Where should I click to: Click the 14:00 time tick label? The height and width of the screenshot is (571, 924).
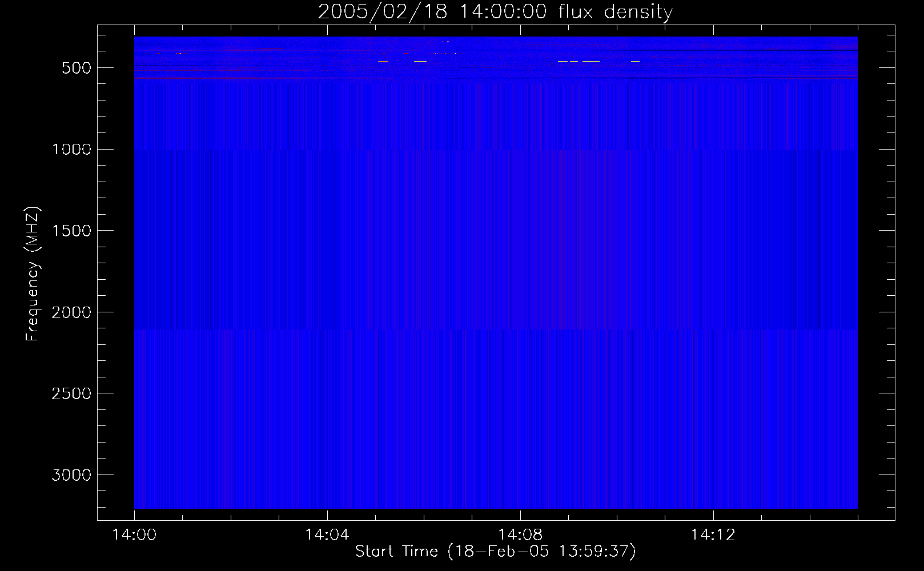click(x=134, y=535)
